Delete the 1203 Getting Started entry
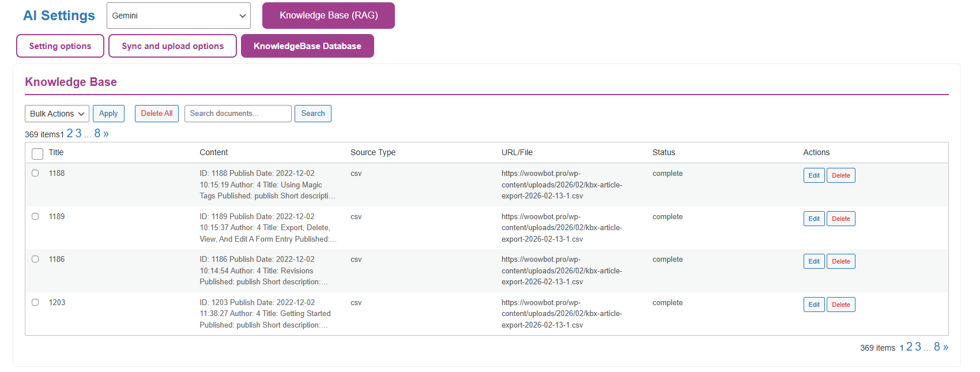This screenshot has width=980, height=372. tap(840, 305)
